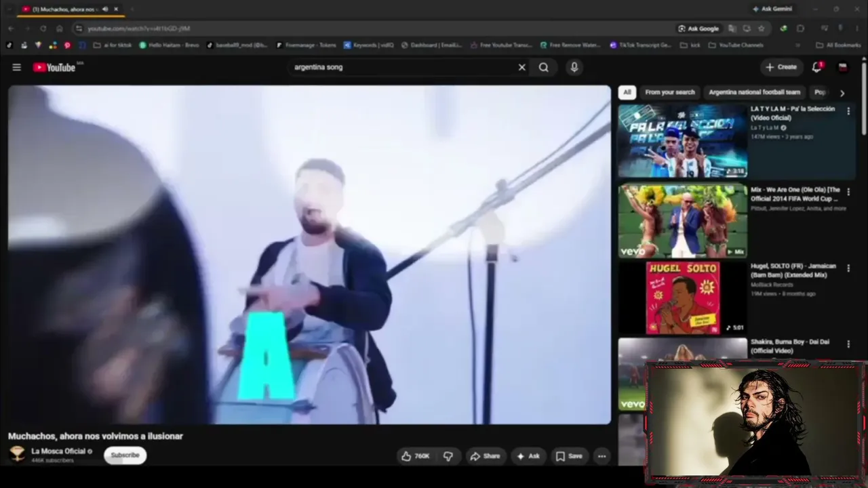
Task: Open 'Free Remove Water...' bookmark
Action: click(571, 45)
